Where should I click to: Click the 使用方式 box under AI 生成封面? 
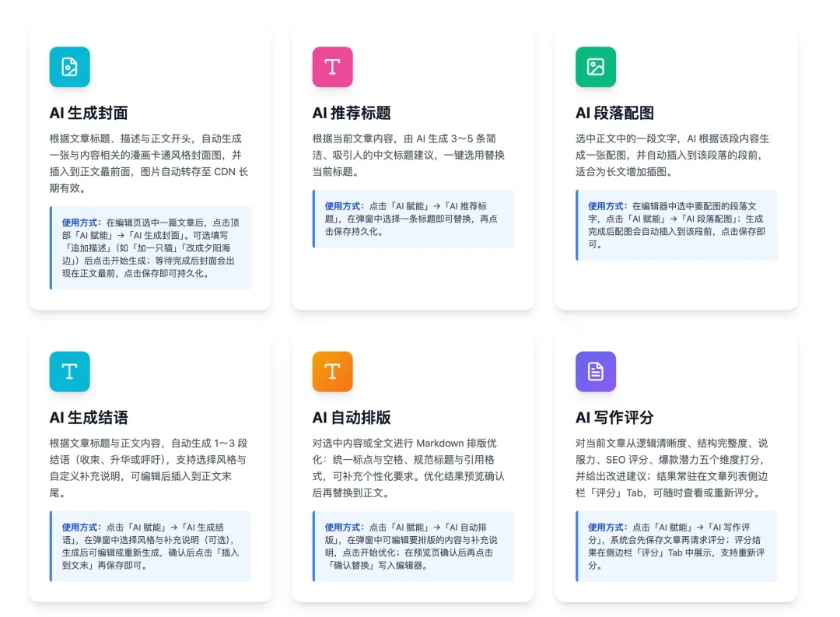pos(151,248)
